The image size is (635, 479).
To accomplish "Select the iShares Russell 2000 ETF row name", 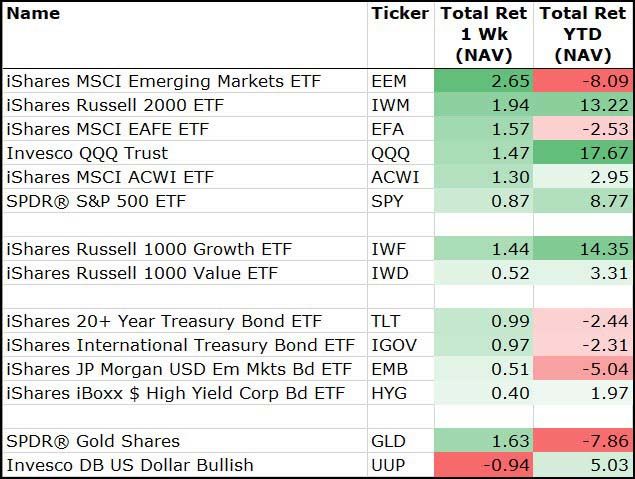I will point(116,106).
